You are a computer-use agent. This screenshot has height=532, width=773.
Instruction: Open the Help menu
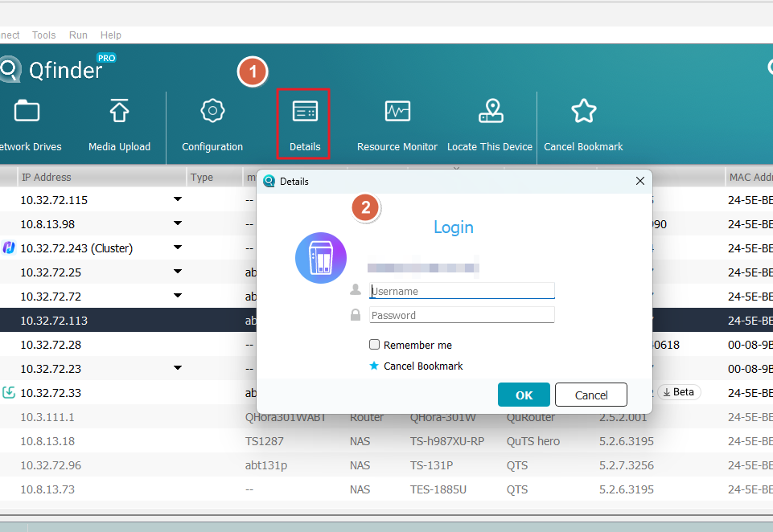(x=111, y=35)
